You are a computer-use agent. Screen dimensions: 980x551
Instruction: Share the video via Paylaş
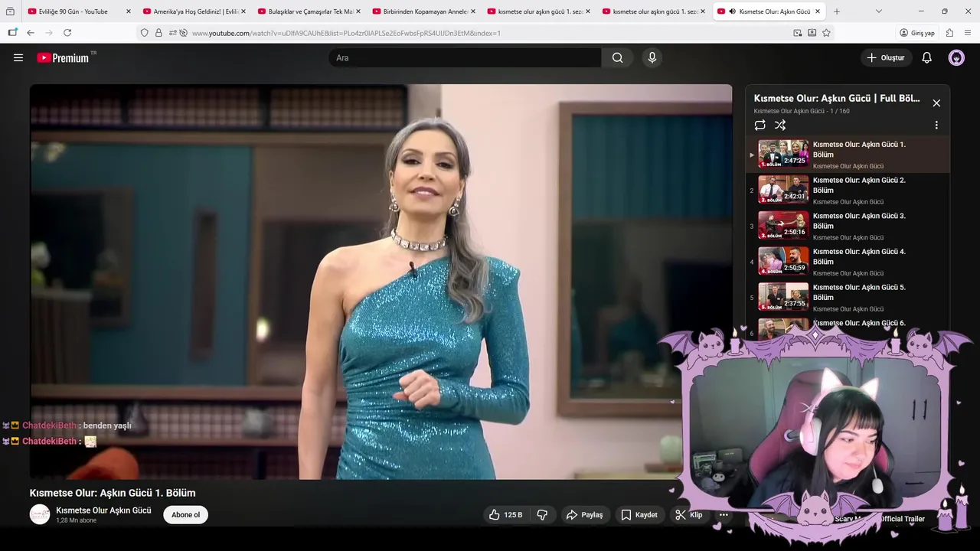pyautogui.click(x=585, y=515)
